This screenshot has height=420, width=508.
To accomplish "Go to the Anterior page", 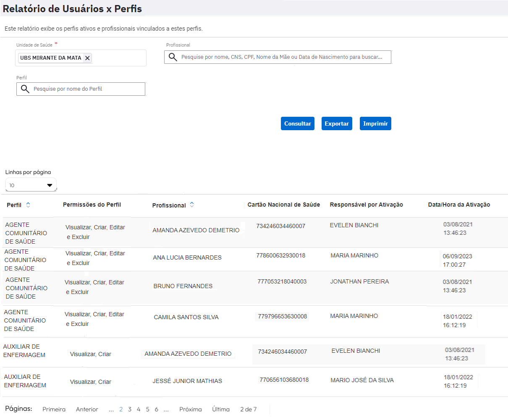I will [x=86, y=409].
